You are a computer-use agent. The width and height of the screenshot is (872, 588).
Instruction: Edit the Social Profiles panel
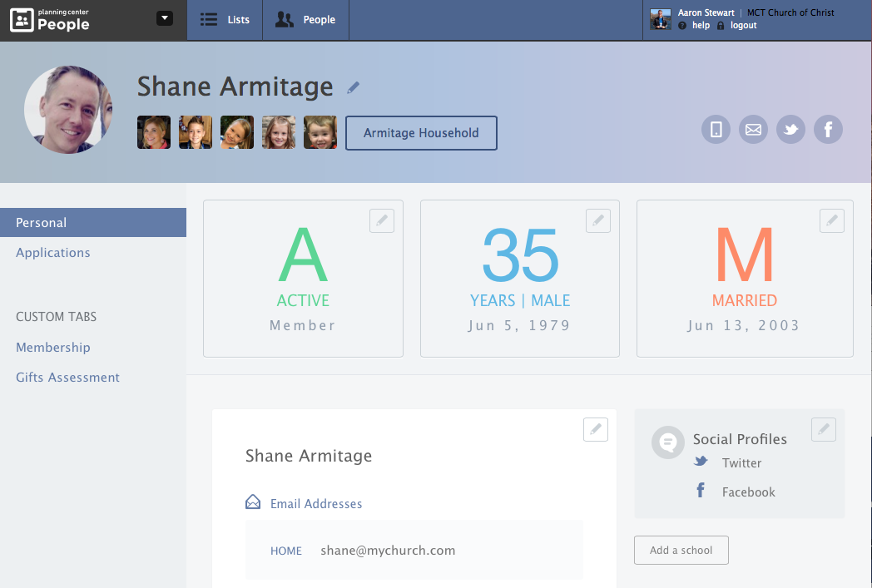(x=824, y=429)
